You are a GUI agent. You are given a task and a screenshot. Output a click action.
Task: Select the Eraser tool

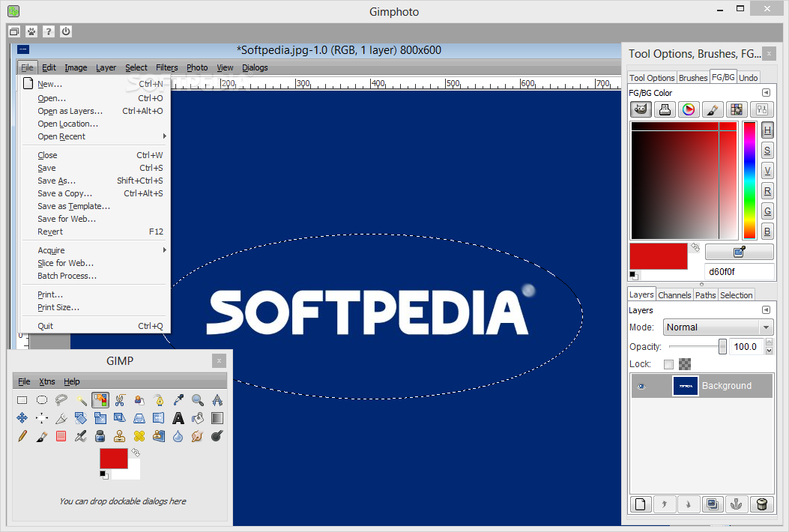(61, 436)
